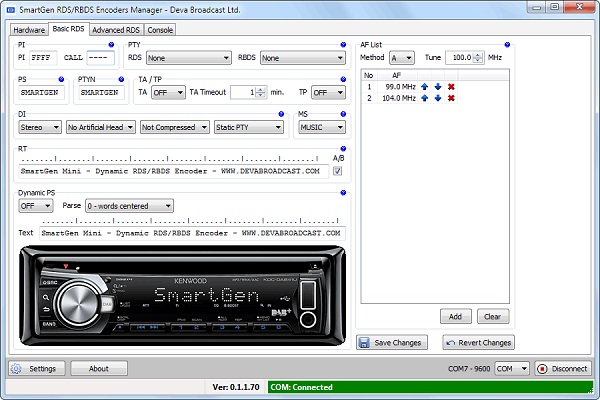Select the Basic RDS tab
Screen dimensions: 600x400
pos(68,29)
